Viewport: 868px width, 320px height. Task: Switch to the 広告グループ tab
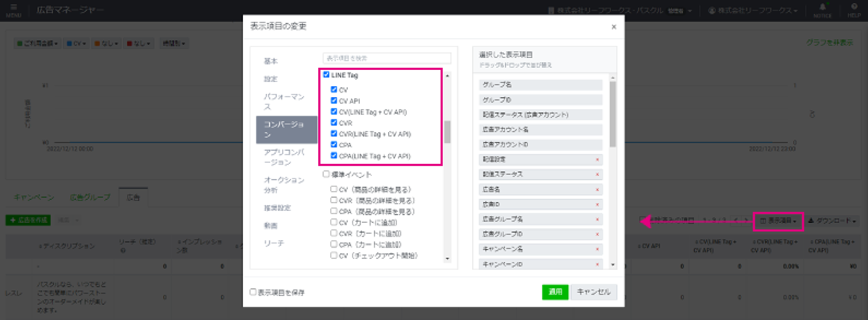tap(90, 197)
